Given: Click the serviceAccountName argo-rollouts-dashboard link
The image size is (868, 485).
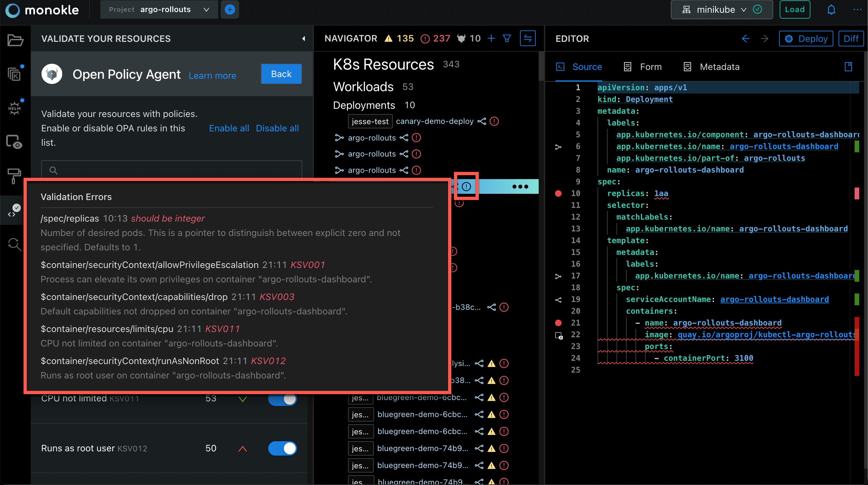Looking at the screenshot, I should pos(774,299).
